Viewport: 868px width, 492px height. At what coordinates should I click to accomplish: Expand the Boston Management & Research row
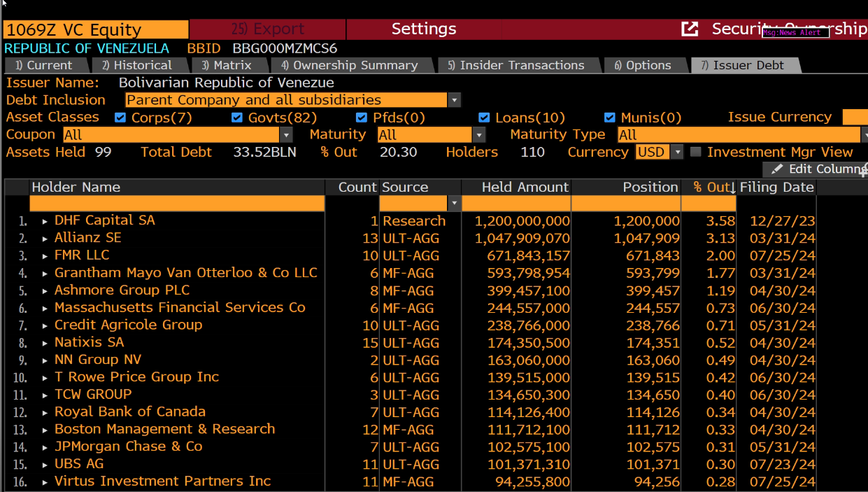point(45,430)
